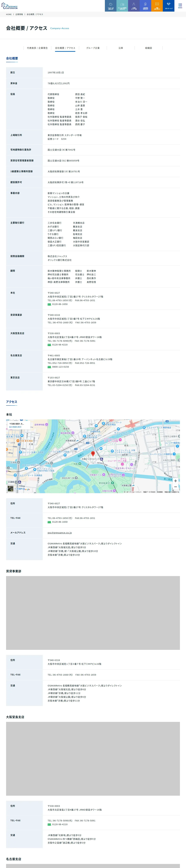
Task: Open the land utilization hand-house icon
Action: (x=145, y=6)
